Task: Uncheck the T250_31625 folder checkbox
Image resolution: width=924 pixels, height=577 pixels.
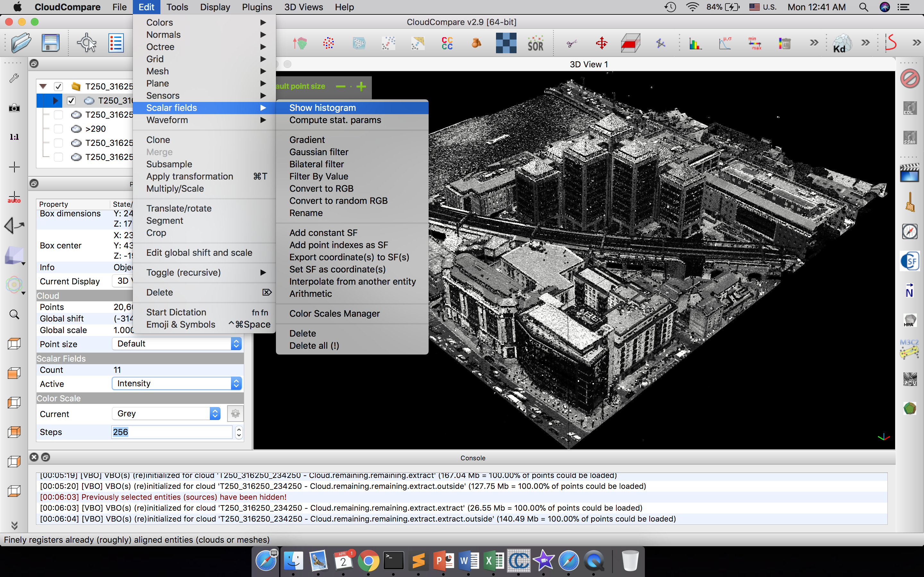Action: tap(58, 87)
